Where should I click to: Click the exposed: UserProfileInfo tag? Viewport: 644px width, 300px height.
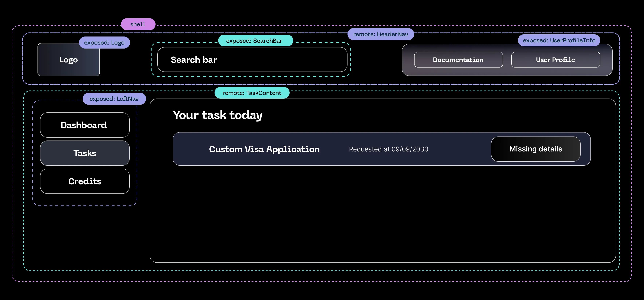click(x=559, y=41)
